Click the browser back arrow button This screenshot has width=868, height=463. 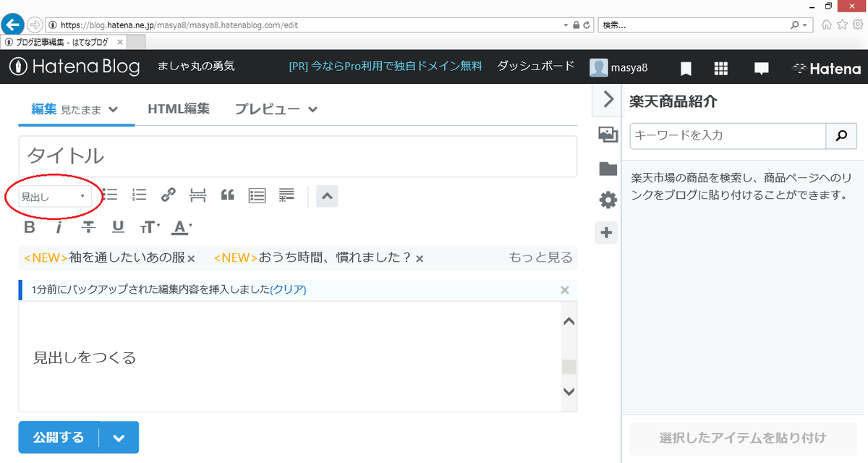point(13,24)
